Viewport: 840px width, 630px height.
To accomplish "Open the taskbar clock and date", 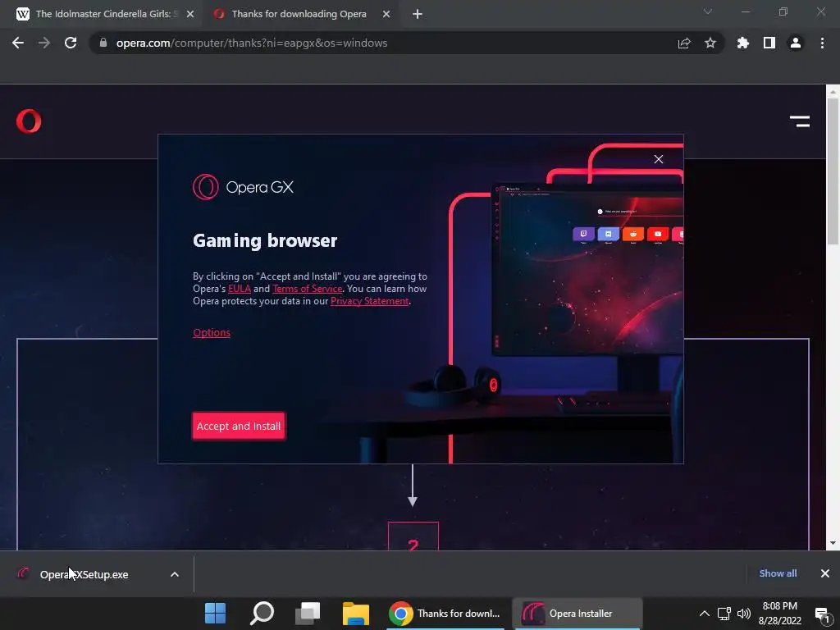I will (x=780, y=614).
